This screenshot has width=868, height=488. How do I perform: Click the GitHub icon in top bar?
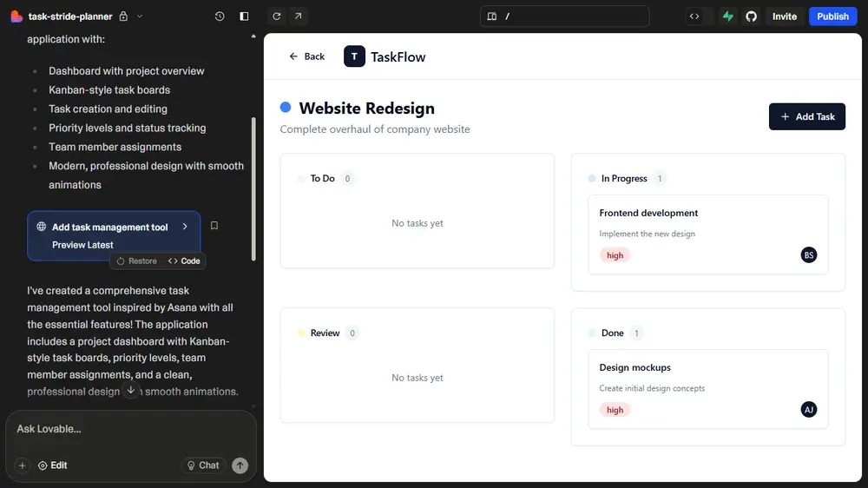[752, 16]
